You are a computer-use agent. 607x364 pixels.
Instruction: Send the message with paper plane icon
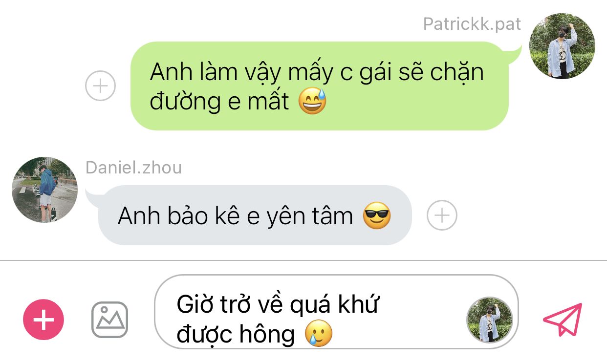563,320
